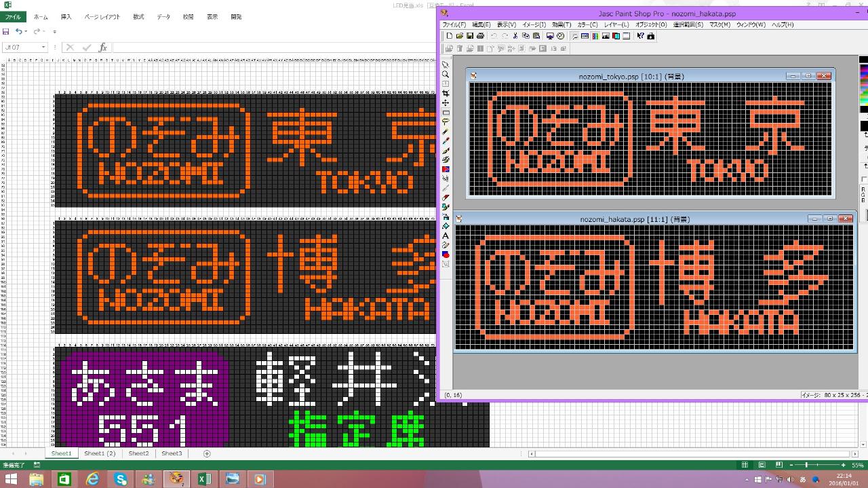Image resolution: width=868 pixels, height=488 pixels.
Task: Open 選択範囲(S) menu
Action: 688,24
